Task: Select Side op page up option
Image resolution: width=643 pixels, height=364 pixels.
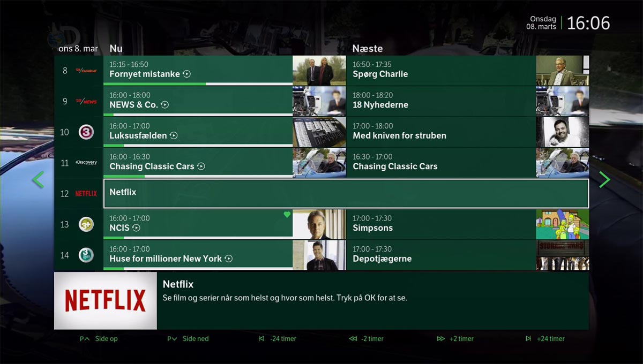Action: click(x=99, y=339)
